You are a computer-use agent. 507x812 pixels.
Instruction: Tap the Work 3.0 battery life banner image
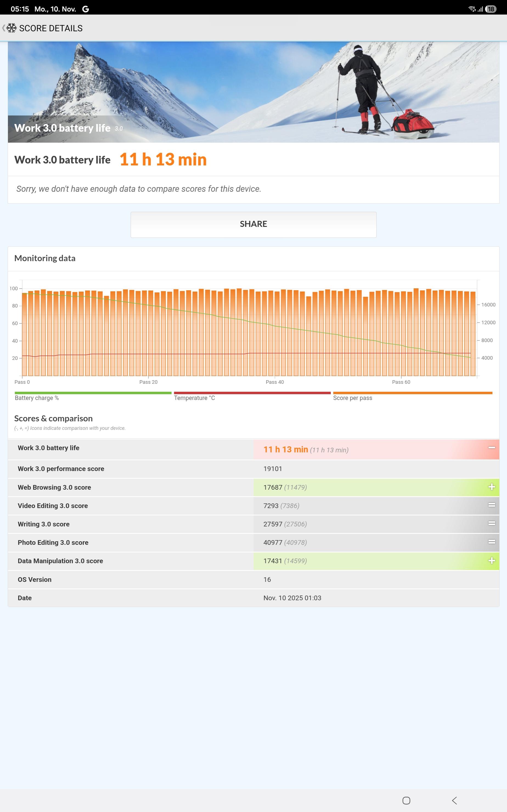253,92
